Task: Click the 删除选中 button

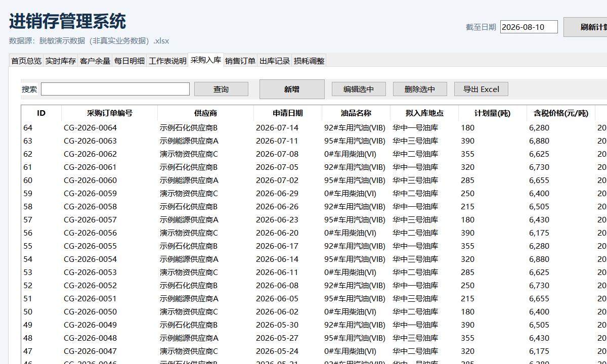Action: (420, 89)
